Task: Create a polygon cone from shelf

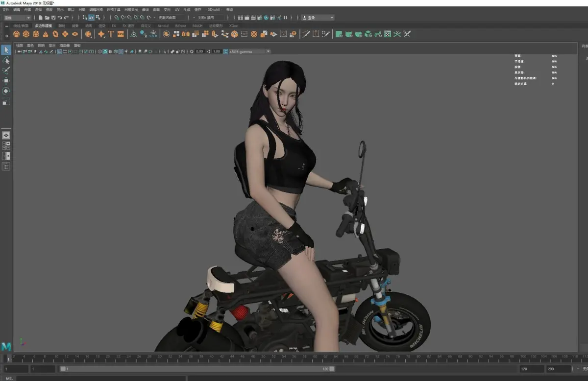Action: [46, 34]
